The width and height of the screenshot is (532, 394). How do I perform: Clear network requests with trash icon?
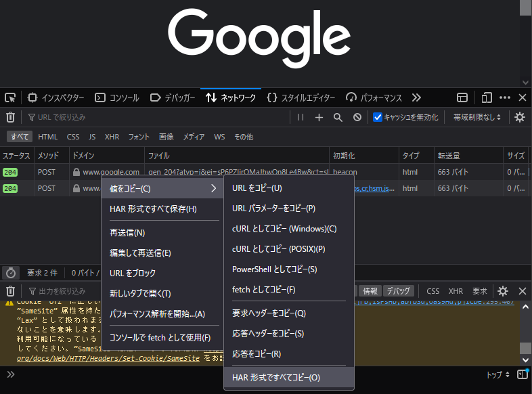click(11, 117)
